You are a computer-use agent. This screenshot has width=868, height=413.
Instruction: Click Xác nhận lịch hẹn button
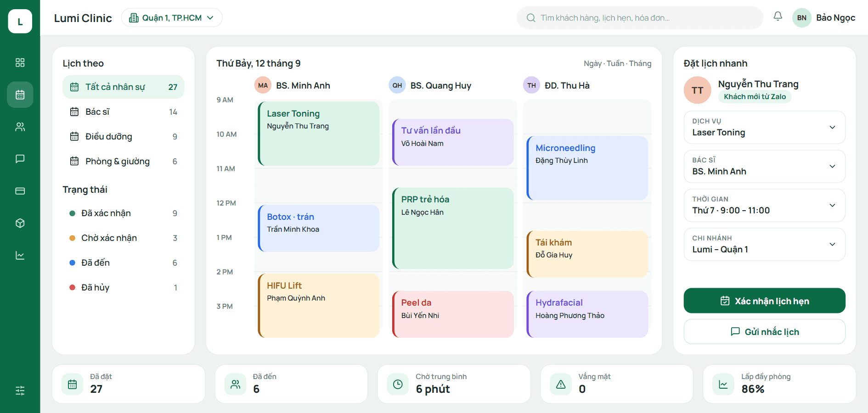click(764, 301)
